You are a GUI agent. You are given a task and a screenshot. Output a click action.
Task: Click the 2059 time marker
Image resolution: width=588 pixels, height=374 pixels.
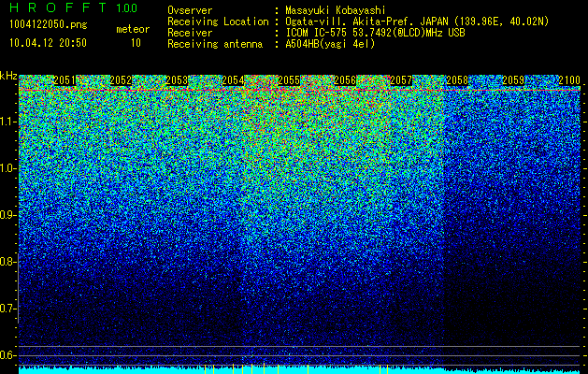click(x=513, y=80)
